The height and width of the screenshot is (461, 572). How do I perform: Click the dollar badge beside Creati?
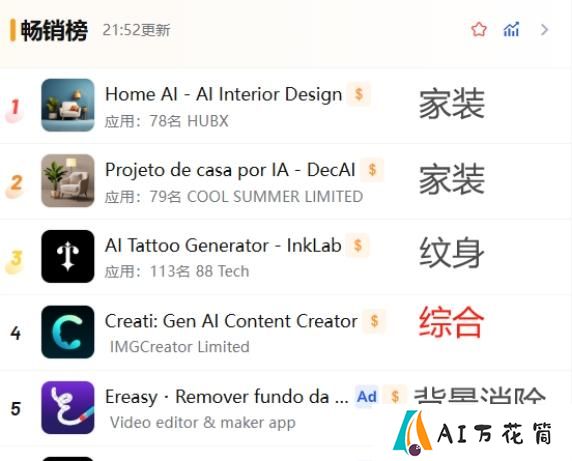pos(374,321)
